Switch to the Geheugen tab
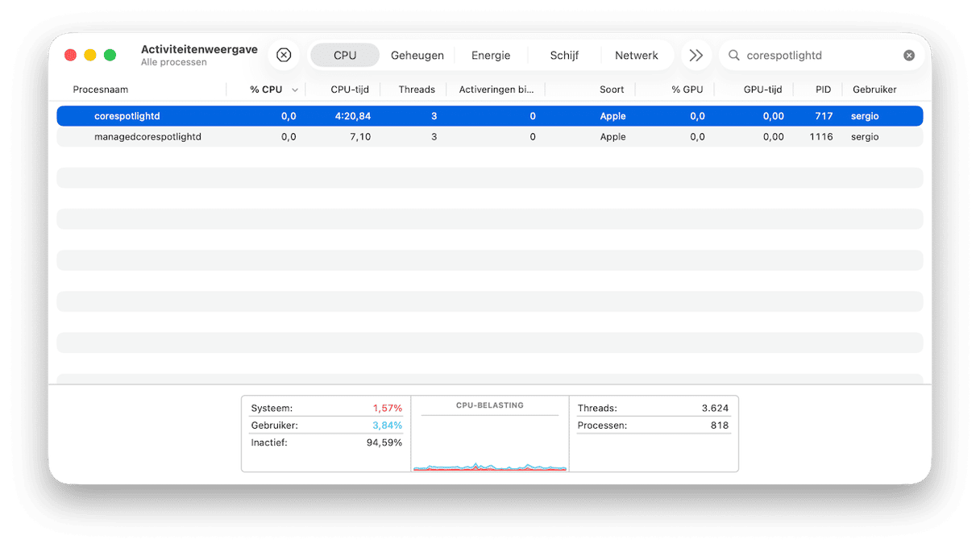The width and height of the screenshot is (980, 548). click(x=417, y=55)
